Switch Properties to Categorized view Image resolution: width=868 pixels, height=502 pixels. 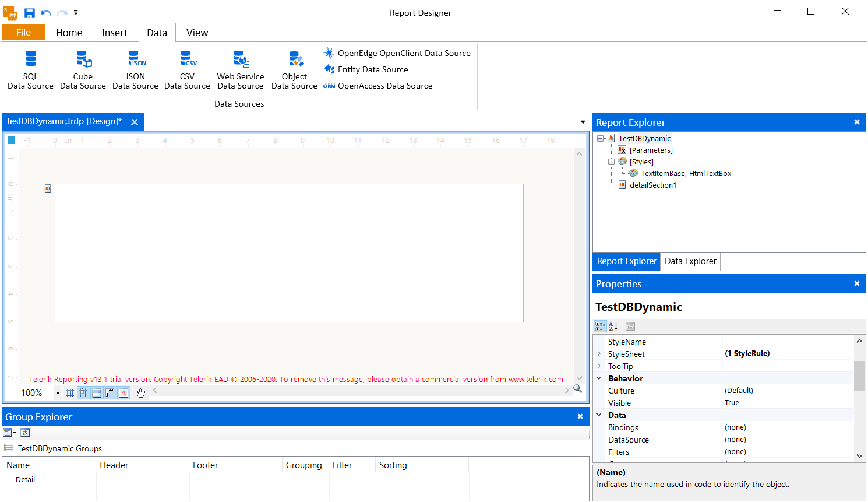[x=600, y=327]
